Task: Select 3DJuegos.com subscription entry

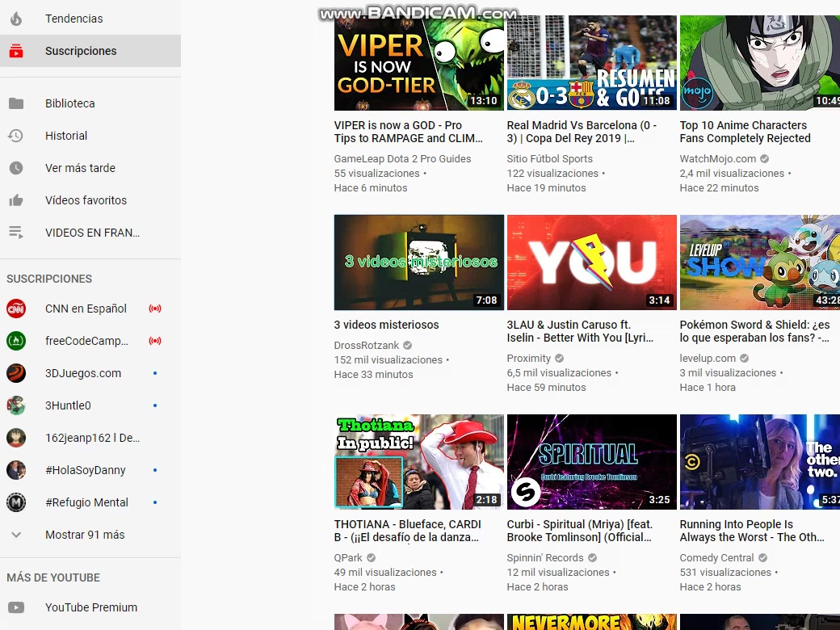Action: 83,373
